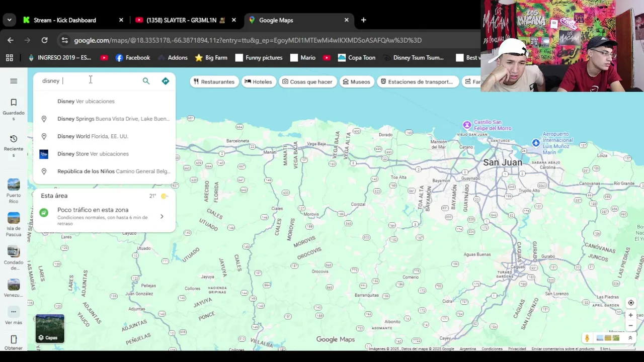
Task: Open the map imagery thumbnails strip
Action: tap(608, 338)
